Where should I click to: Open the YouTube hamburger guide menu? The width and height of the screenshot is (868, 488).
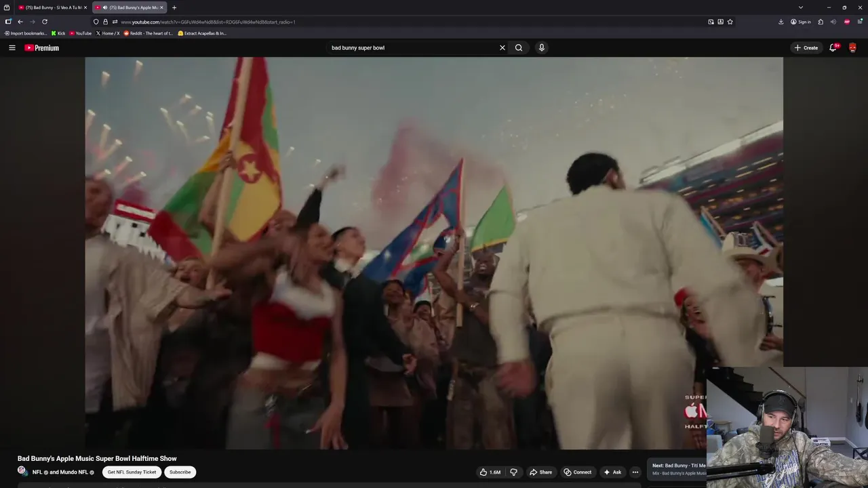point(12,47)
